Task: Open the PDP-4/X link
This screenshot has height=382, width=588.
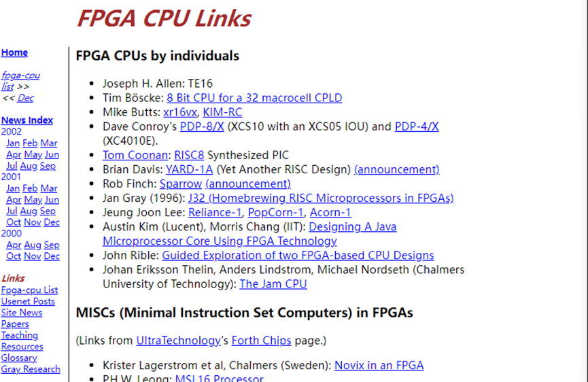Action: (417, 126)
